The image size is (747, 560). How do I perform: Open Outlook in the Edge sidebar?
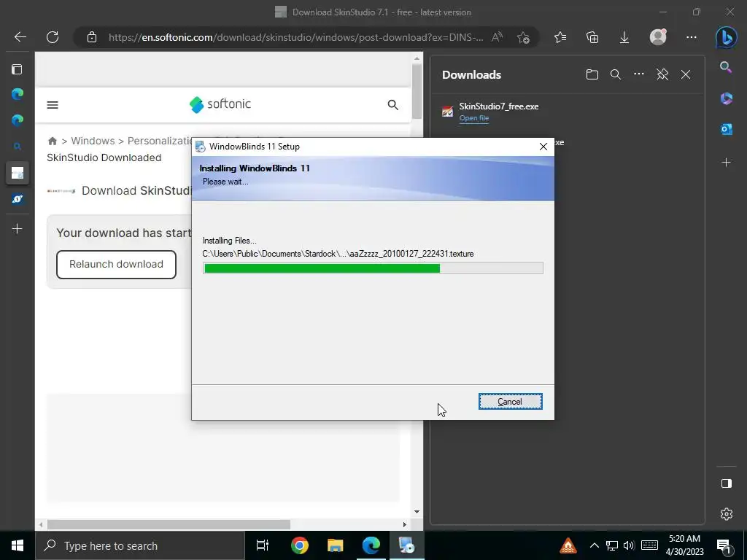[726, 129]
